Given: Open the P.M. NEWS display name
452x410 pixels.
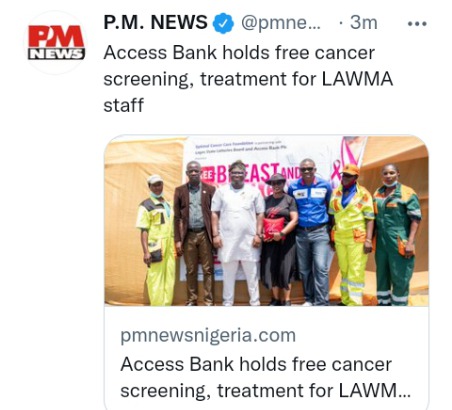Looking at the screenshot, I should [155, 23].
